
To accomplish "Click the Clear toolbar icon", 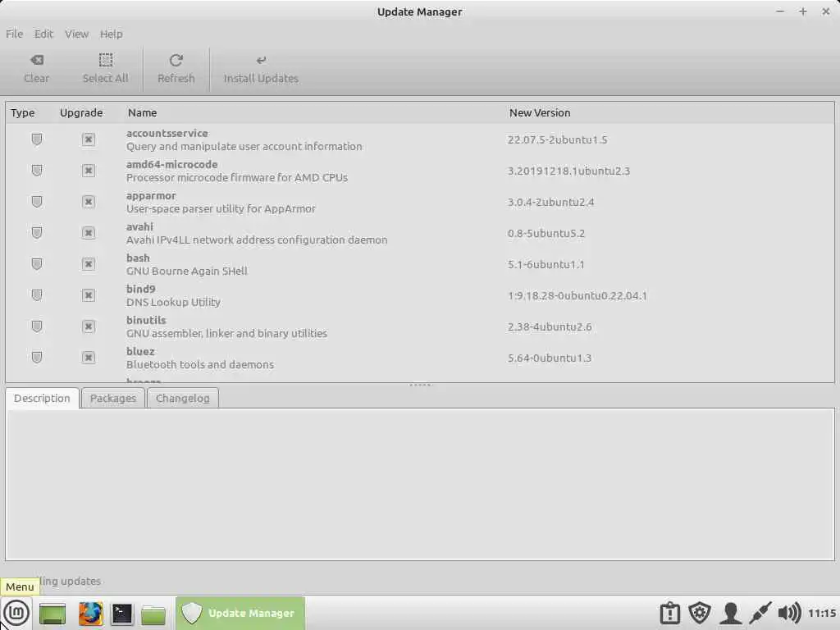I will pos(36,60).
